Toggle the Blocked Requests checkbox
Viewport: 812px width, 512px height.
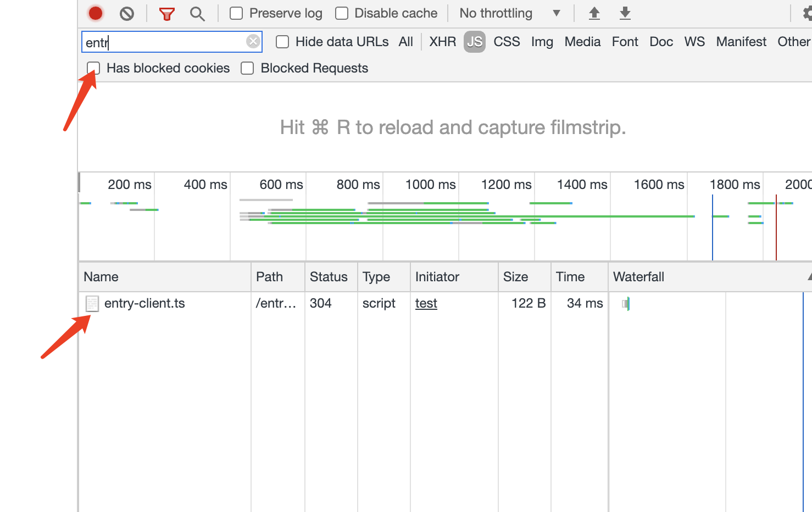click(247, 68)
